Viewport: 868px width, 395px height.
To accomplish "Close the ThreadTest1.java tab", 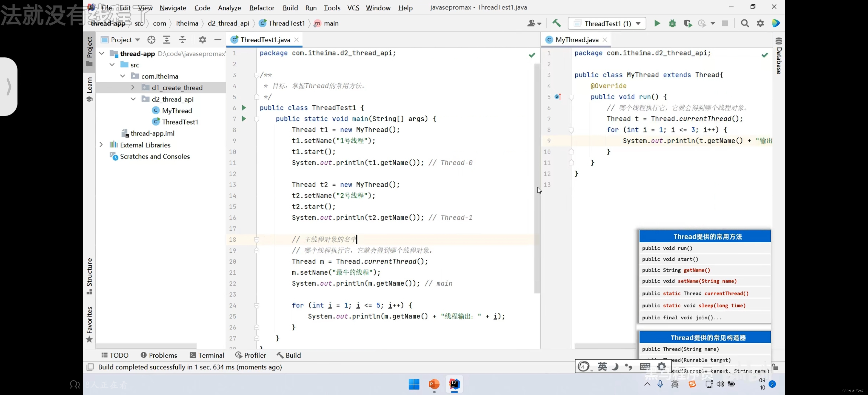I will (296, 40).
